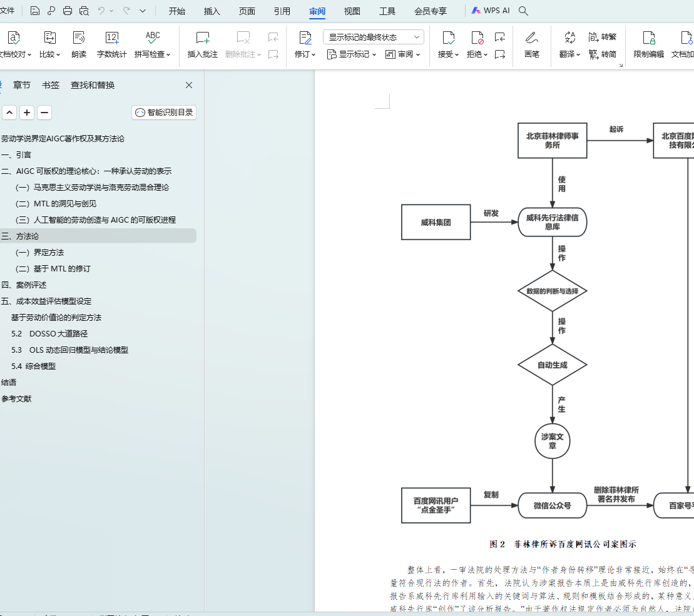Viewport: 694px width, 616px height.
Task: Open 查找和替换 tab in navigation pane
Action: click(93, 85)
